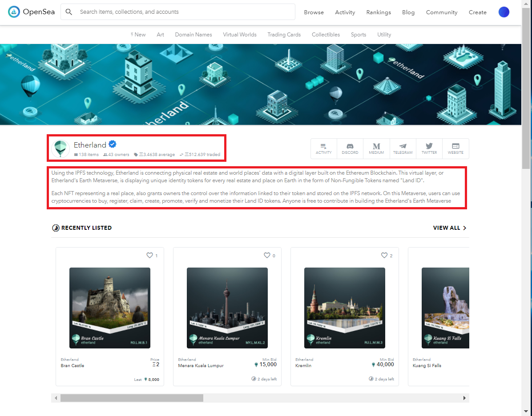Click the Kremlin card 2 days left timer
The height and width of the screenshot is (416, 532).
381,379
